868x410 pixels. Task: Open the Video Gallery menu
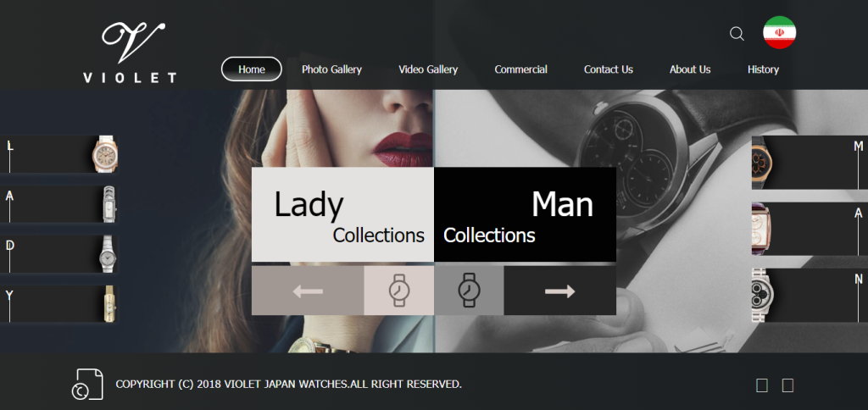click(x=428, y=69)
